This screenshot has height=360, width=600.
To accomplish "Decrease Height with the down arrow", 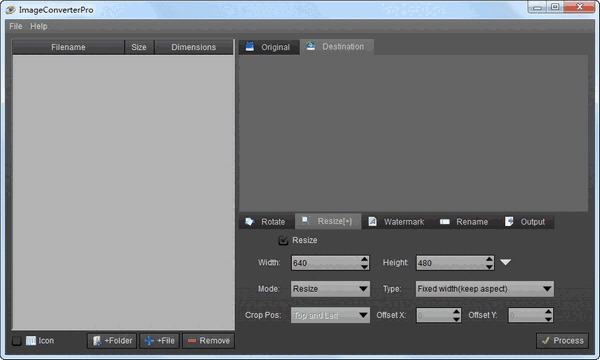I will (489, 266).
